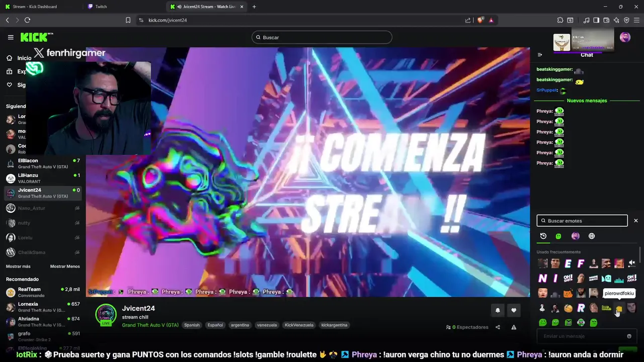The height and width of the screenshot is (362, 644).
Task: Select the Spanish tag
Action: pyautogui.click(x=192, y=325)
